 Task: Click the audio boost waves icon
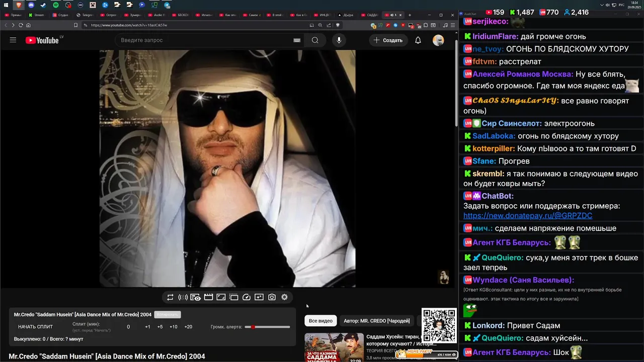183,297
